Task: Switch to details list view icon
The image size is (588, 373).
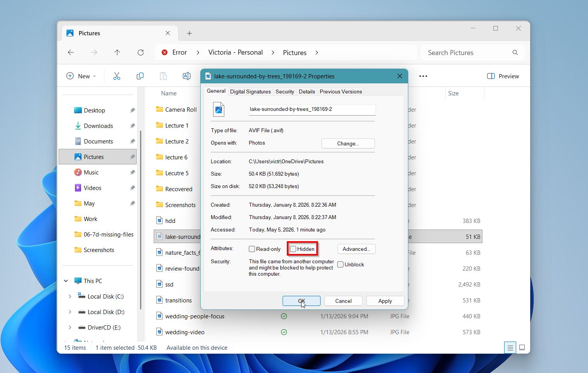Action: (510, 347)
